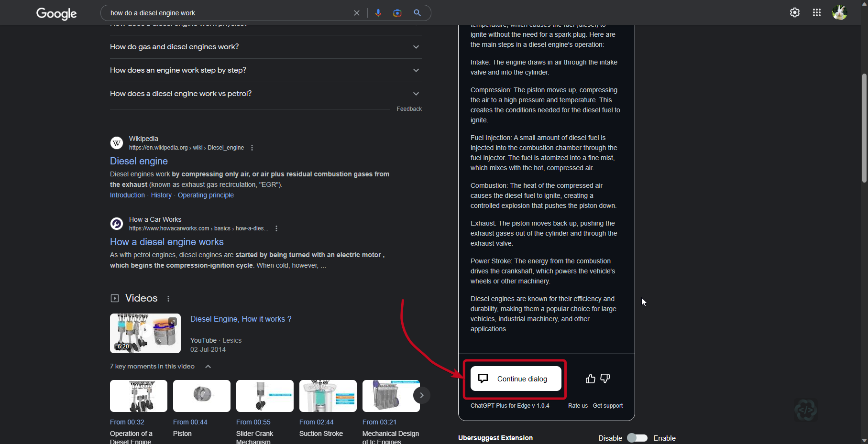Click the Google logo
868x444 pixels.
point(56,13)
